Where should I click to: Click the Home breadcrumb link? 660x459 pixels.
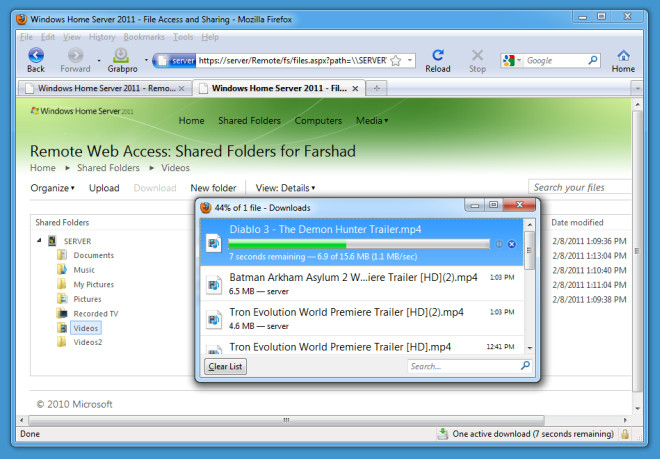(43, 168)
